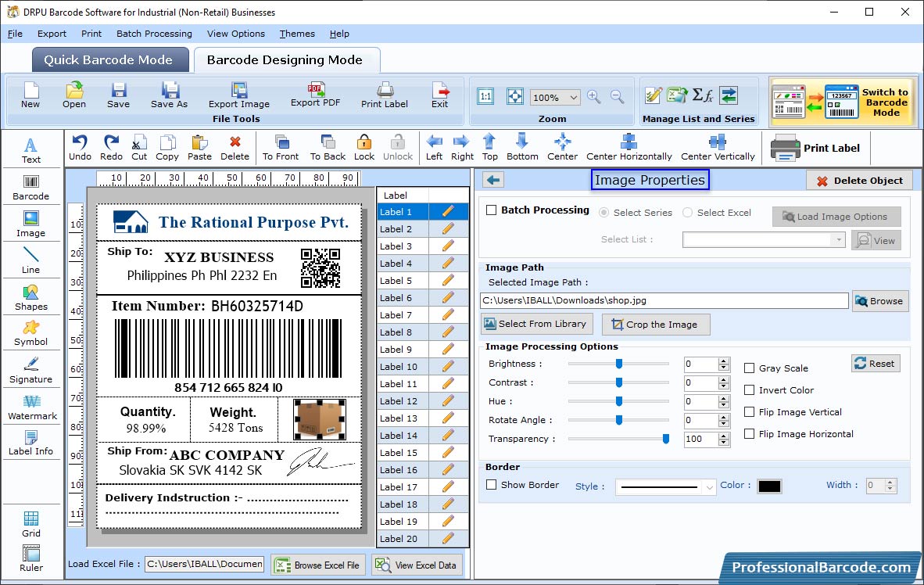The width and height of the screenshot is (924, 585).
Task: Zoom out of the label
Action: pos(617,97)
